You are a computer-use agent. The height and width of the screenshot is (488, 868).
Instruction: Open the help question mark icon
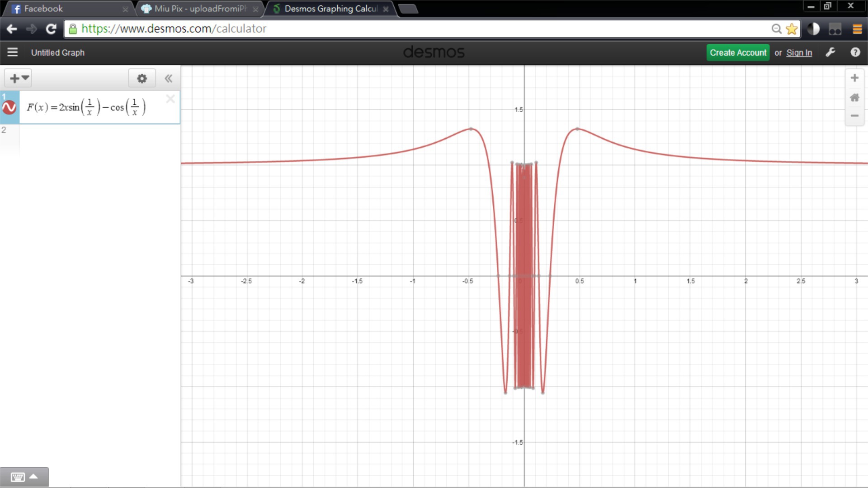point(855,52)
